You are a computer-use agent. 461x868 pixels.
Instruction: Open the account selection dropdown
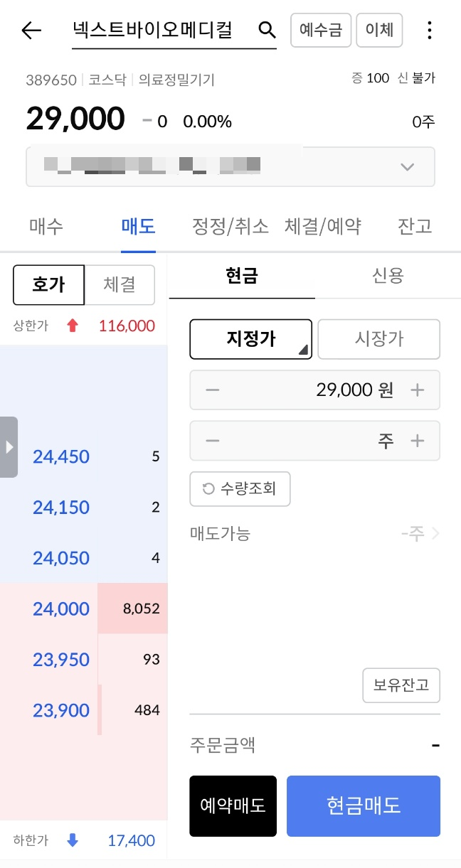(x=407, y=167)
